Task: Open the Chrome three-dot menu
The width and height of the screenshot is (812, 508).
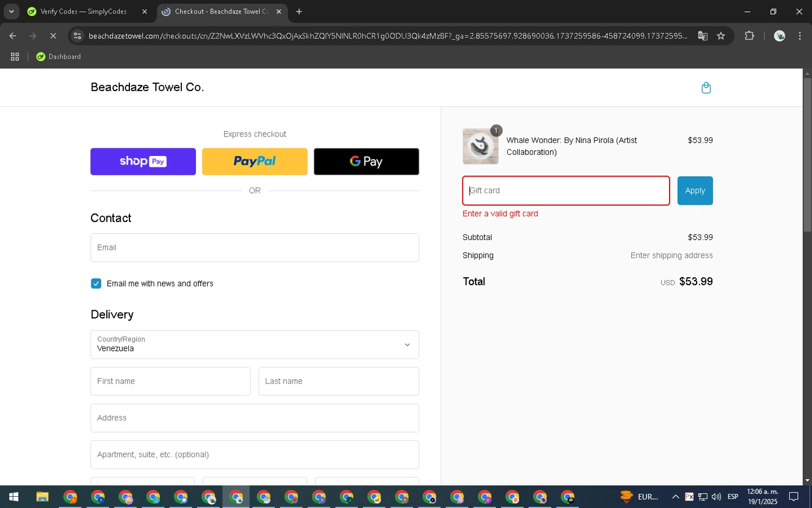Action: pyautogui.click(x=800, y=36)
